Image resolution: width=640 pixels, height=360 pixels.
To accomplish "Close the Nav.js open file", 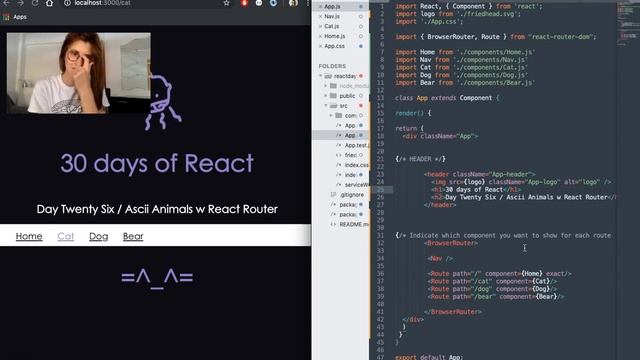I will pos(320,16).
